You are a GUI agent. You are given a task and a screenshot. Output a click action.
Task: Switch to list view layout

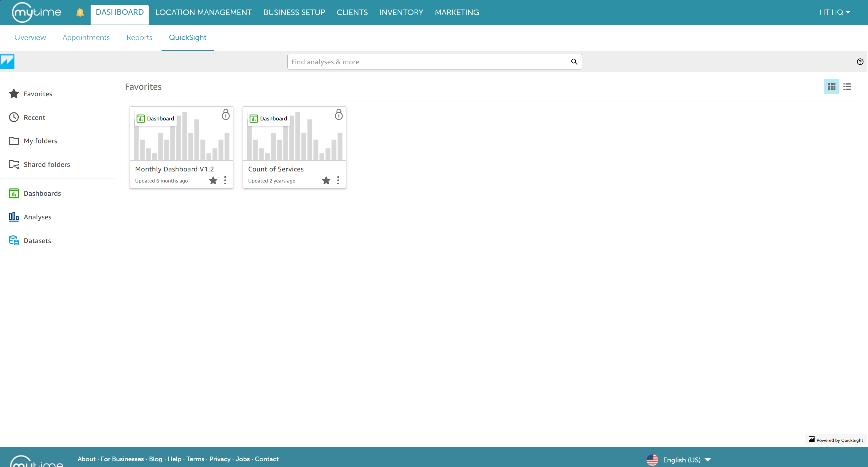coord(847,87)
